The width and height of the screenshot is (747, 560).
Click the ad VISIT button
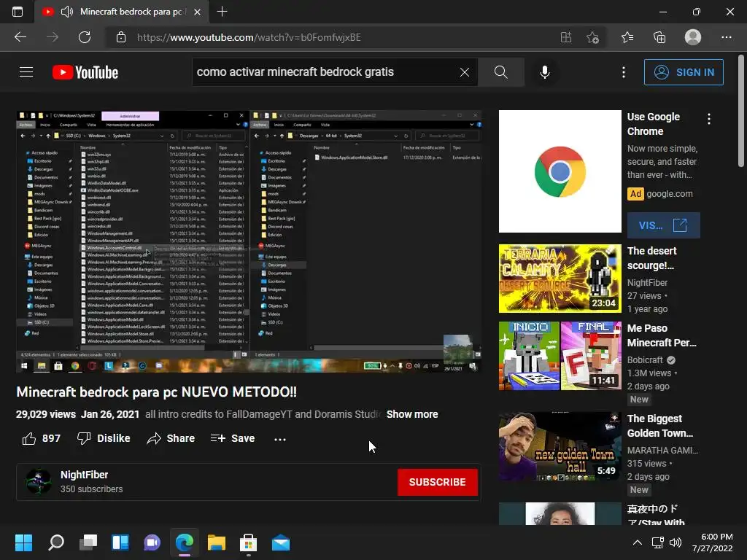[664, 225]
